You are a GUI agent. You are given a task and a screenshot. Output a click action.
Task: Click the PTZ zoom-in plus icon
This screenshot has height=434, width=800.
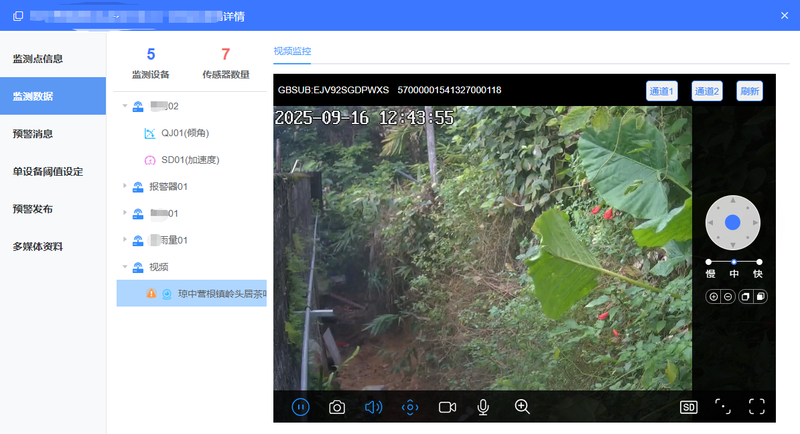[713, 297]
